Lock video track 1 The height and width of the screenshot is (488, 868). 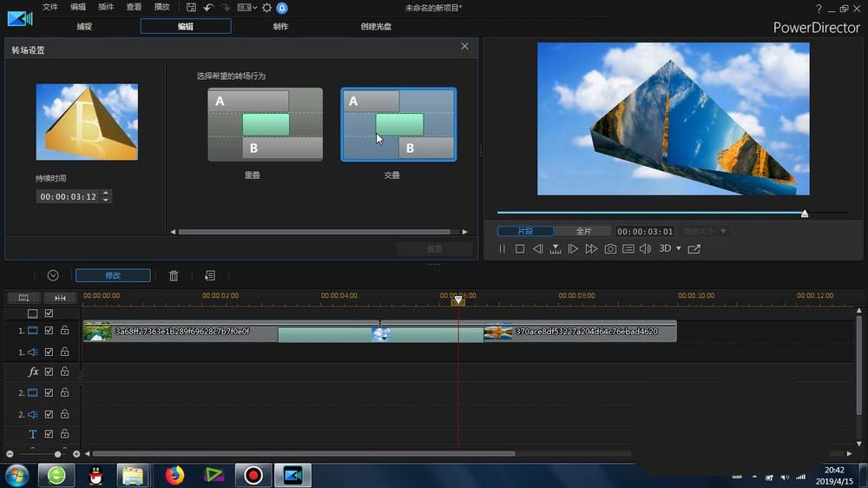[65, 330]
